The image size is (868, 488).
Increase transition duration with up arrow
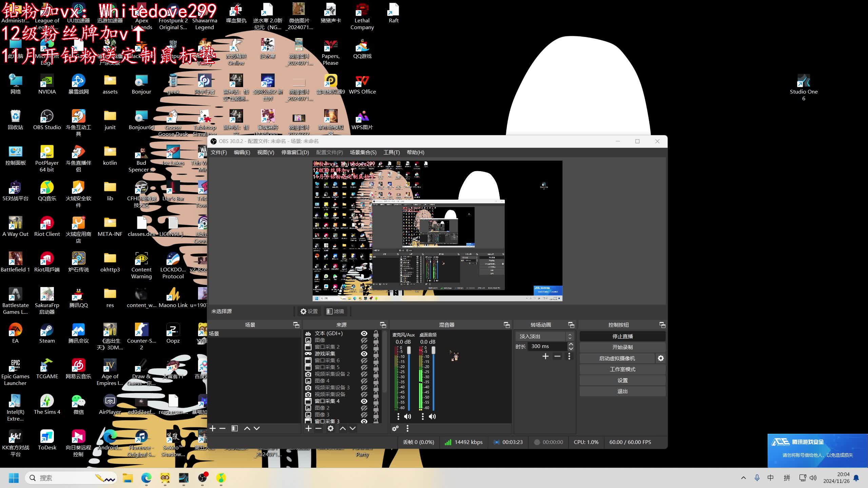coord(571,344)
